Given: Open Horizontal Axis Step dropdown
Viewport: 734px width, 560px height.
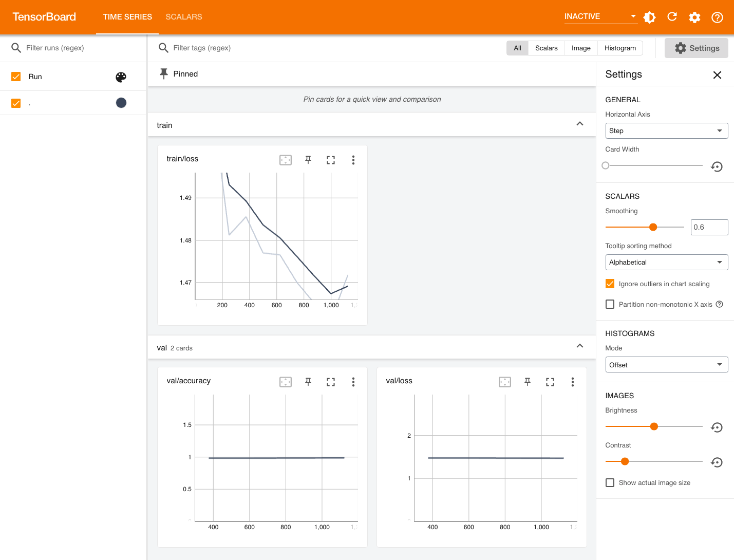Looking at the screenshot, I should point(667,130).
